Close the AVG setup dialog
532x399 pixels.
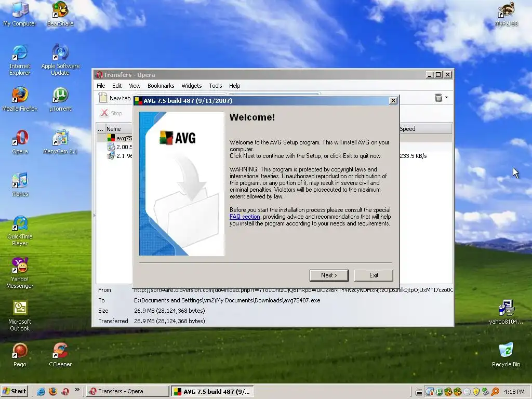[x=393, y=101]
